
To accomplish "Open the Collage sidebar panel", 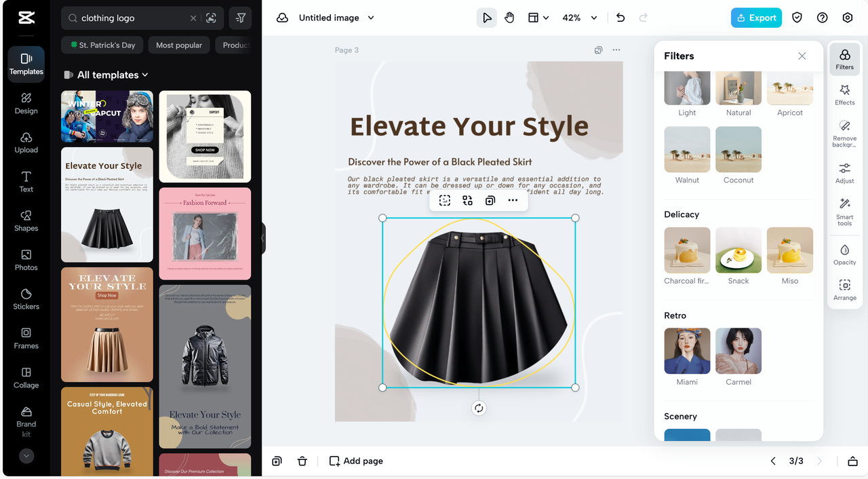I will pos(26,377).
